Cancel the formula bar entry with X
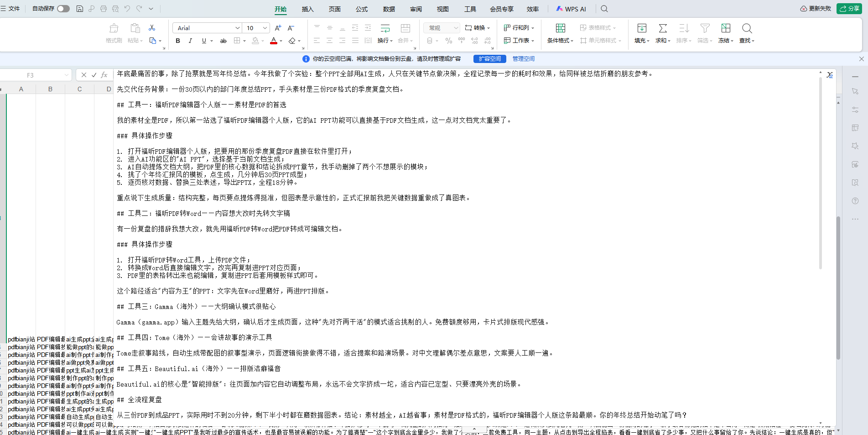This screenshot has width=868, height=435. [84, 75]
